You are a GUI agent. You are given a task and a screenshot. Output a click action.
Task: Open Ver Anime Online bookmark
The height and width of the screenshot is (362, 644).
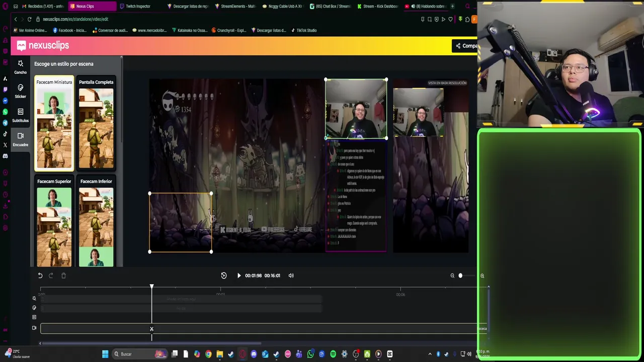tap(30, 30)
